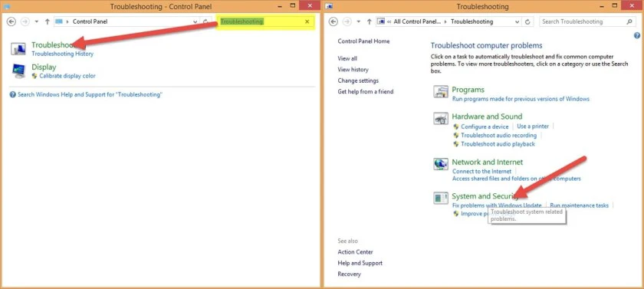Go to Control Panel Home
Screen dimensions: 644x289
(x=363, y=41)
